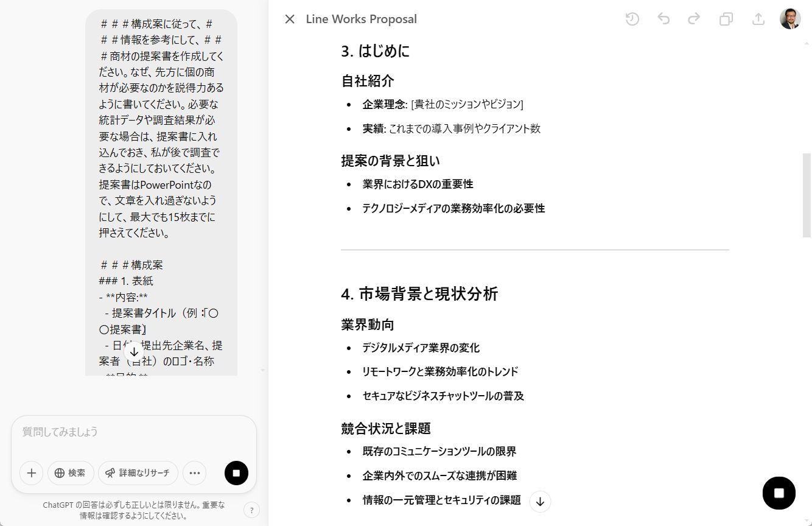Click the plus attach button in composer

point(32,473)
